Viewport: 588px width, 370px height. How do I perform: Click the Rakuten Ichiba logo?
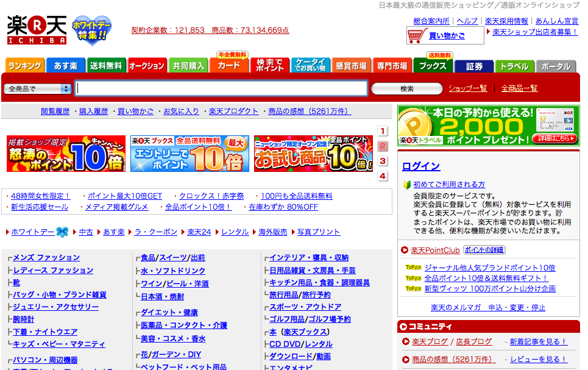pyautogui.click(x=37, y=30)
